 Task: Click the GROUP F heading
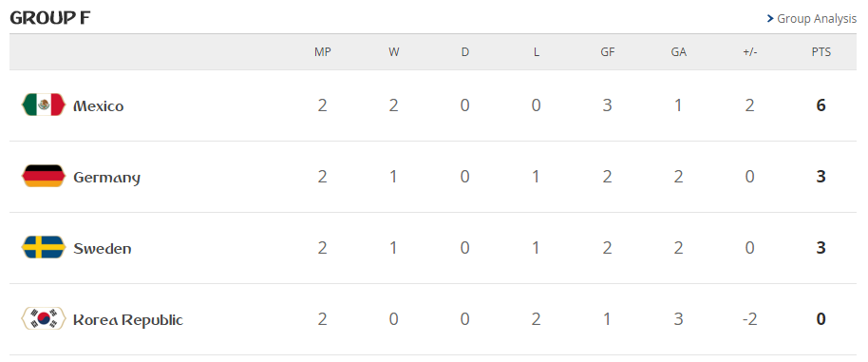[49, 18]
